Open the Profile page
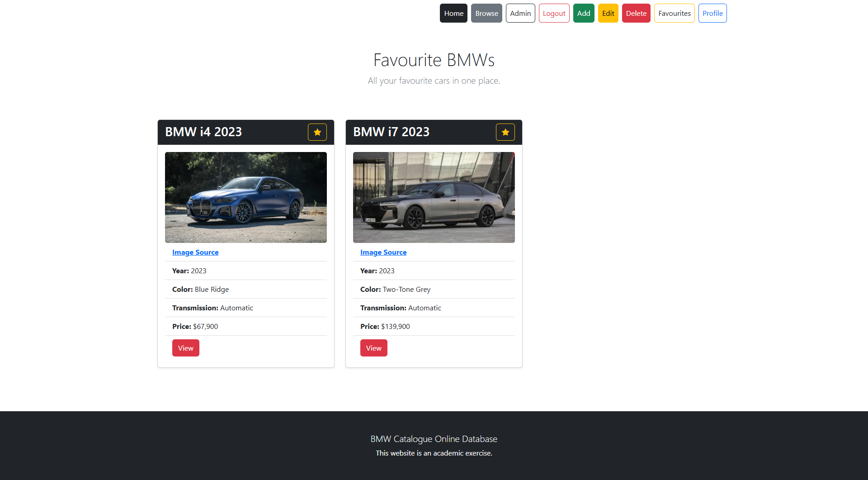The width and height of the screenshot is (868, 480). point(712,13)
